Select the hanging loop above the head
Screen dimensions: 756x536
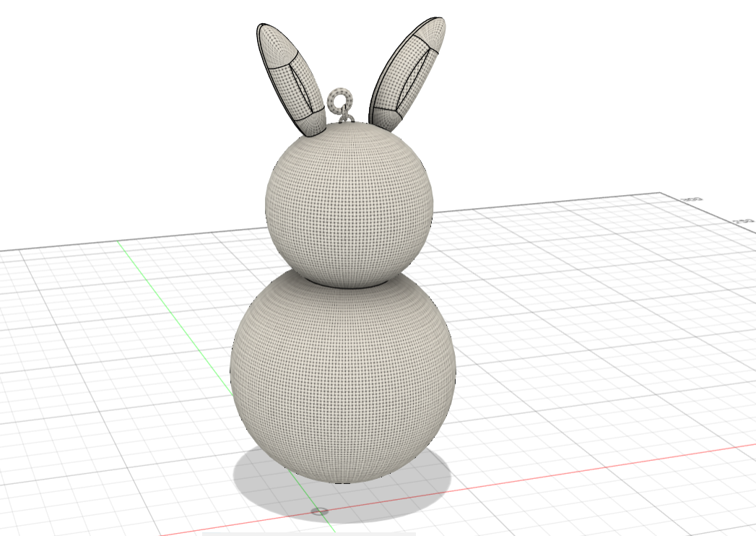point(339,98)
